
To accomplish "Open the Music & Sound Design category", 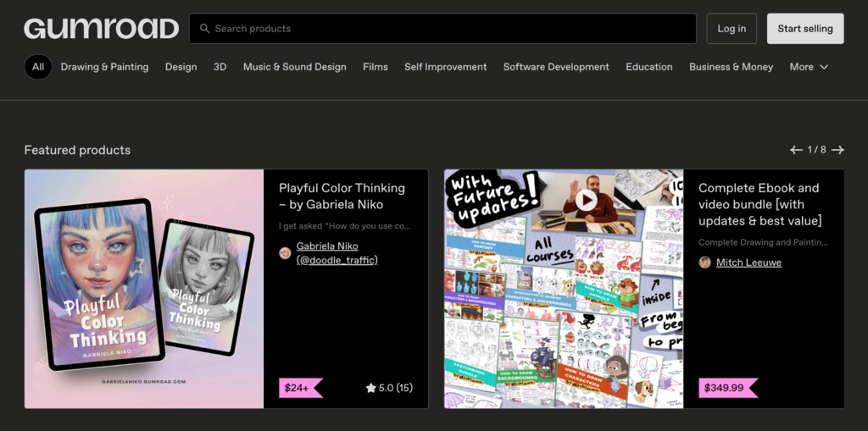I will [294, 67].
